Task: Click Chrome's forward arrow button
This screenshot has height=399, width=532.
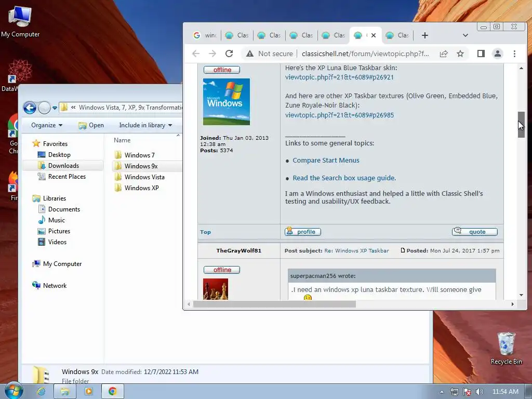Action: [212, 54]
